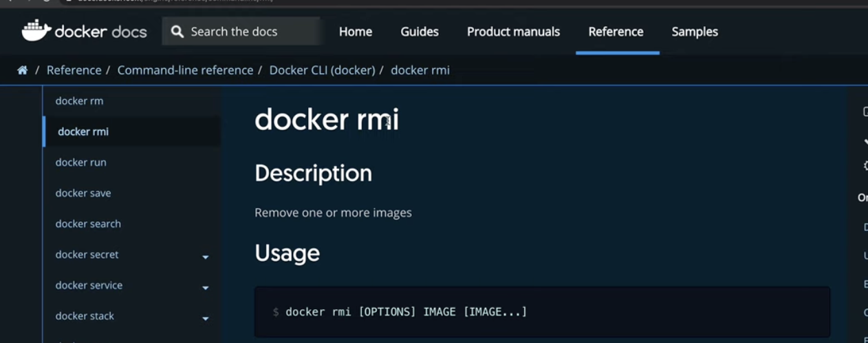Viewport: 868px width, 343px height.
Task: Follow the Reference breadcrumb link
Action: tap(74, 70)
